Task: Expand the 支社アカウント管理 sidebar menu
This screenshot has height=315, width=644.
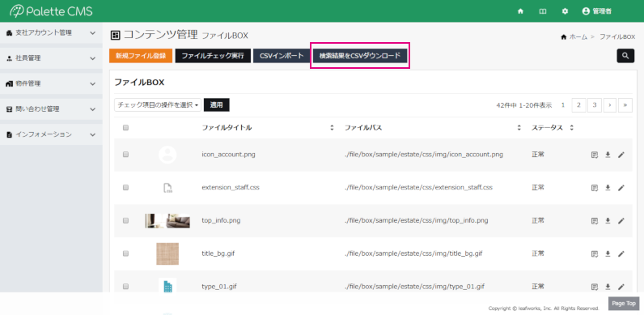Action: (x=51, y=33)
